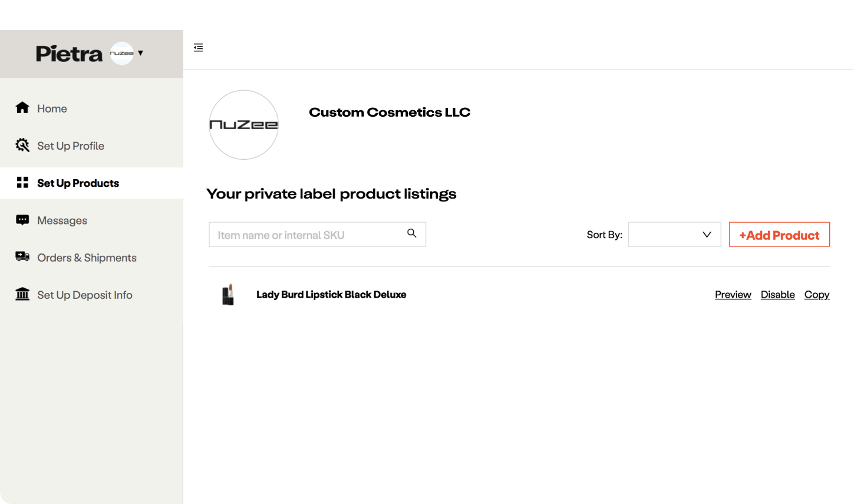Click the magnifying glass search icon
The image size is (854, 504).
pyautogui.click(x=412, y=233)
